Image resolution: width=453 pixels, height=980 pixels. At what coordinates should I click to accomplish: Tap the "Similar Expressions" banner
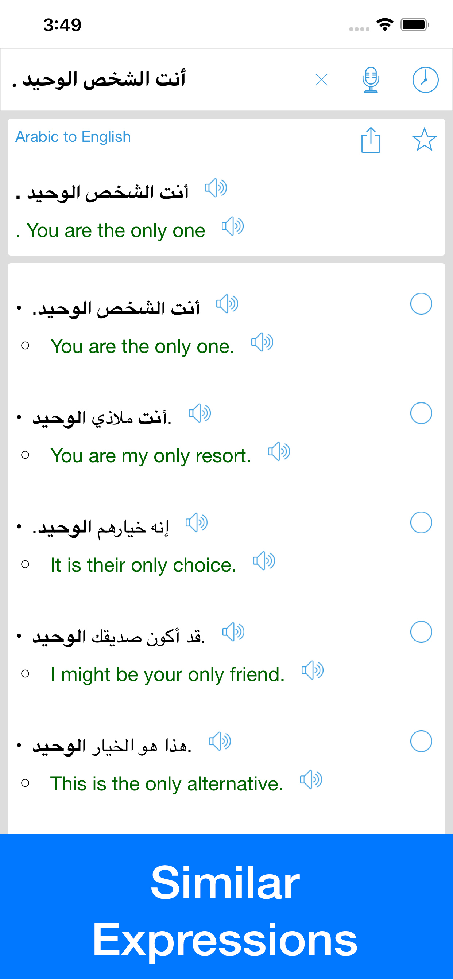[226, 907]
